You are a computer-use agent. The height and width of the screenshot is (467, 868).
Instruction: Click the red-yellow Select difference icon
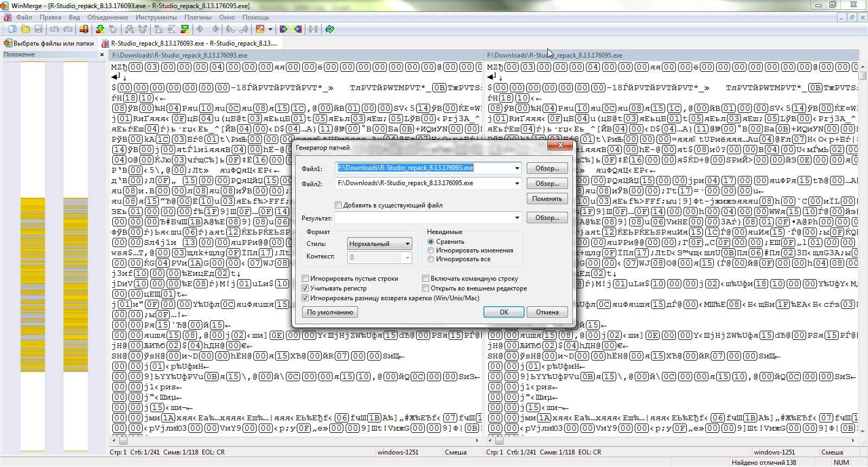(84, 29)
